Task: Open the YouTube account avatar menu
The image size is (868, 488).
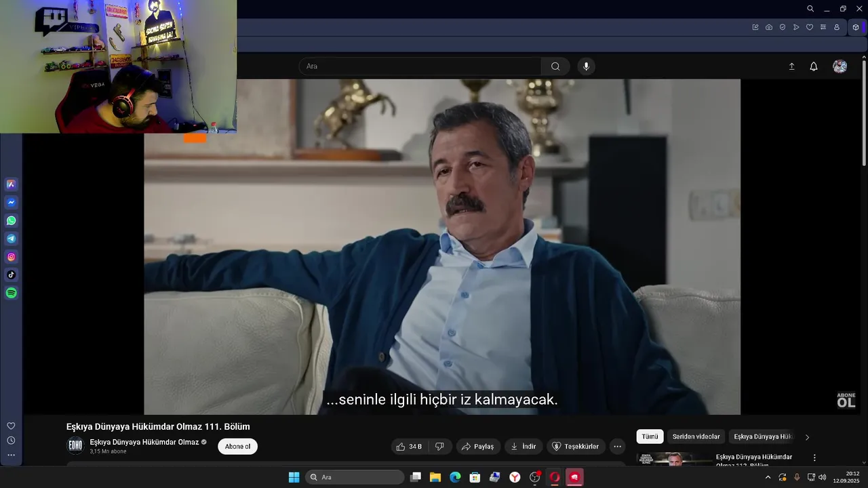Action: (x=840, y=66)
